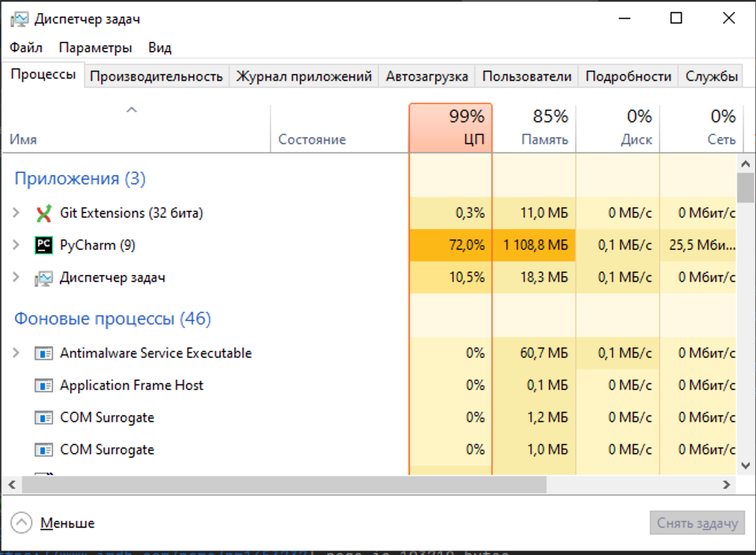Viewport: 756px width, 555px height.
Task: Expand the Диспетчер задач process group
Action: 16,278
